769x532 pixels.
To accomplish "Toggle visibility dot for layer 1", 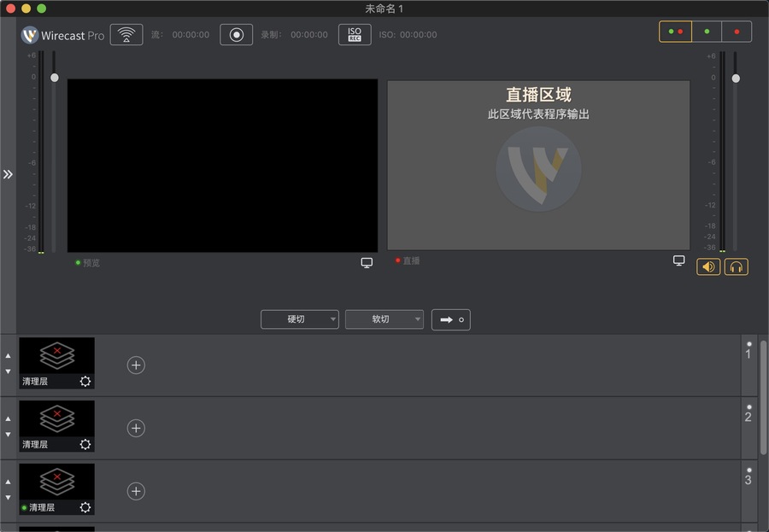I will click(748, 344).
